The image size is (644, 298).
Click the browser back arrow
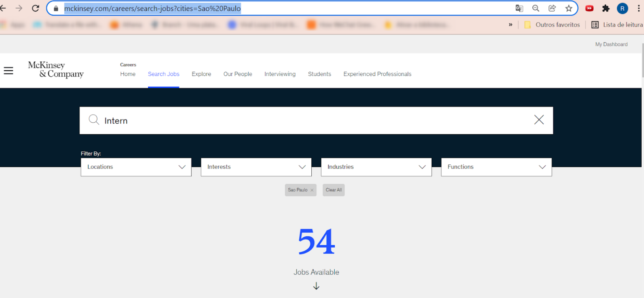[3, 8]
